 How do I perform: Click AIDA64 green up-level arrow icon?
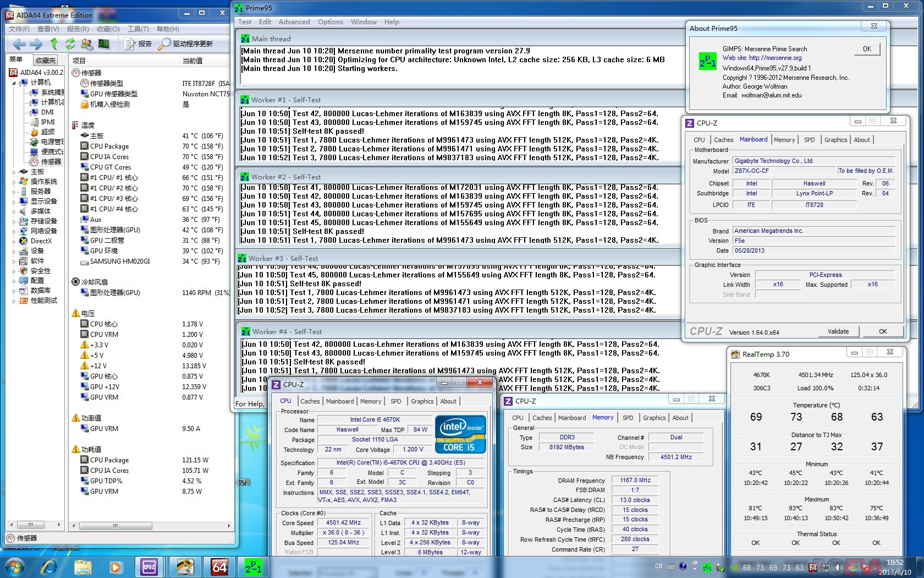(54, 44)
